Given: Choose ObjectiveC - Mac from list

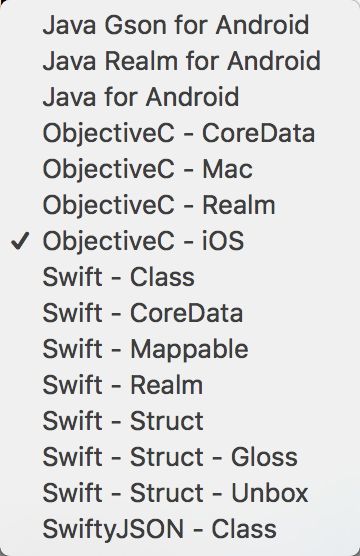Looking at the screenshot, I should 180,169.
